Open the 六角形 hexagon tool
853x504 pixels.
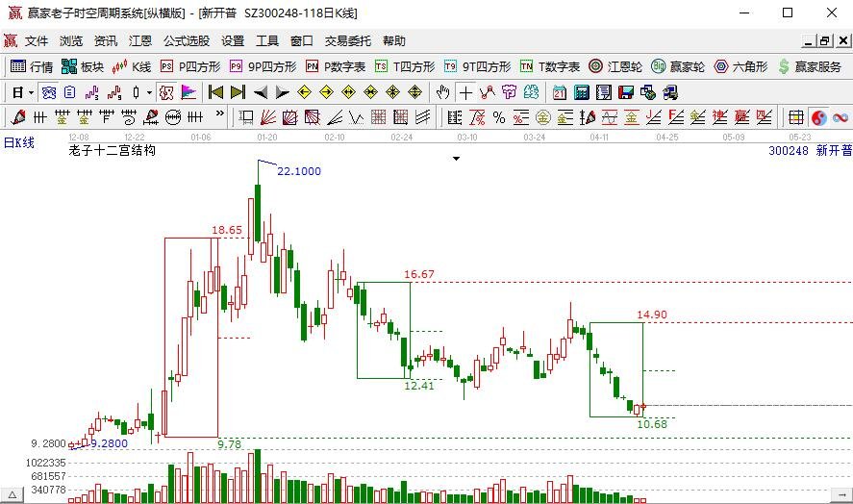click(x=740, y=66)
